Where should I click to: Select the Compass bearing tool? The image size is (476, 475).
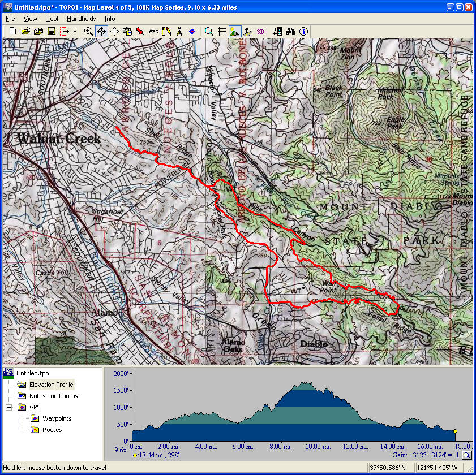coord(179,32)
